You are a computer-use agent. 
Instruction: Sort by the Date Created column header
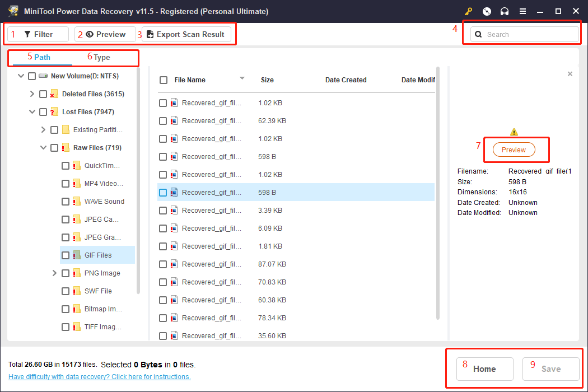(346, 80)
